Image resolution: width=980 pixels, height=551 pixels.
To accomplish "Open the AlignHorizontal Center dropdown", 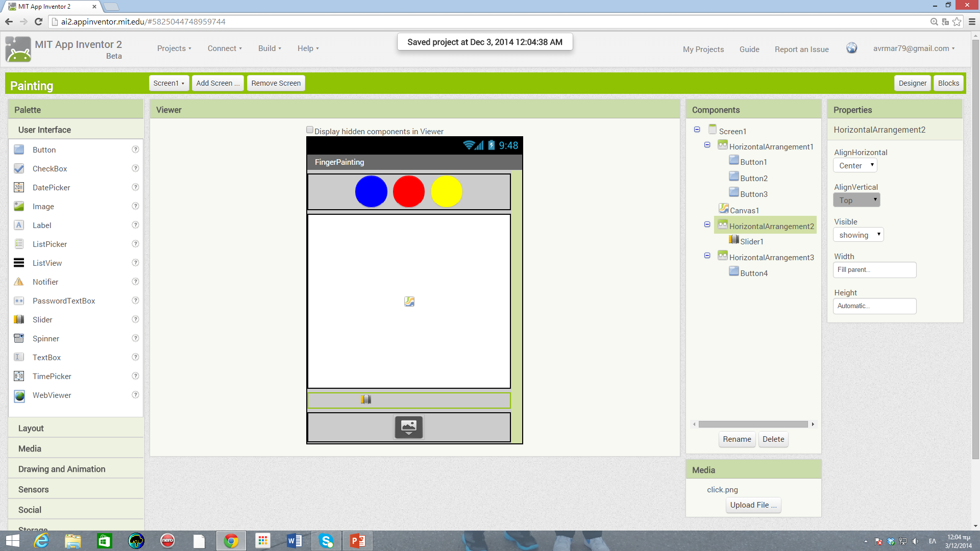I will [x=855, y=165].
